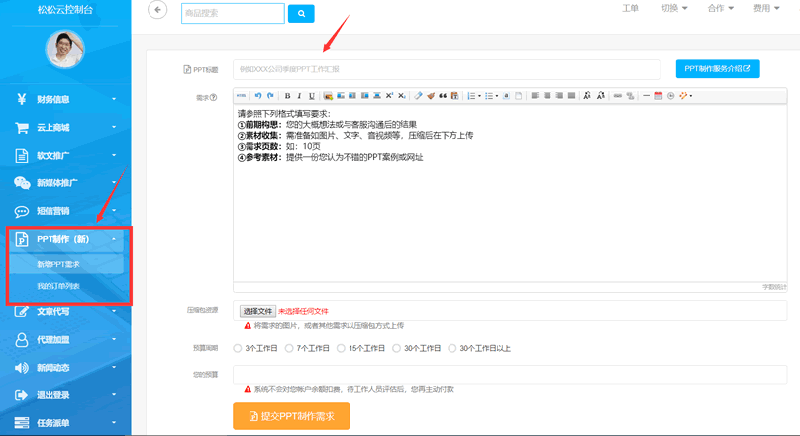Open the ordered list style dropdown
800x436 pixels.
click(x=480, y=96)
